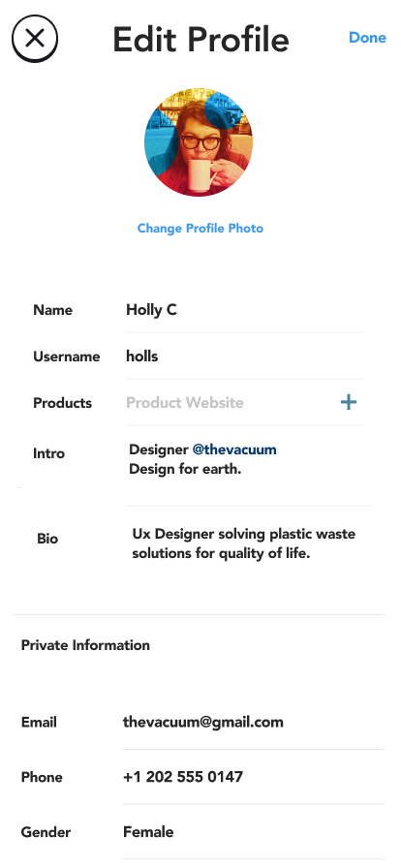Edit the Username field showing holls
This screenshot has width=401, height=868.
pos(245,356)
